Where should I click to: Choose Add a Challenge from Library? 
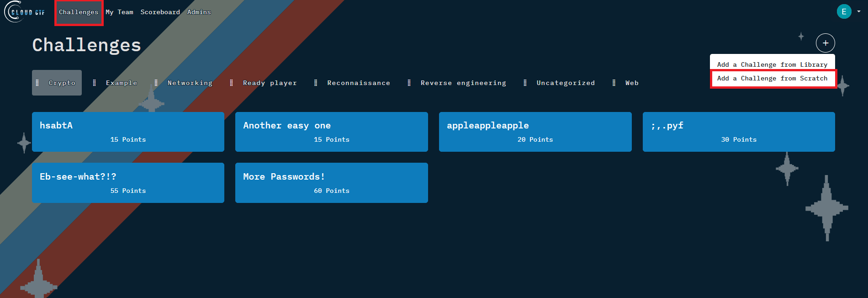point(772,64)
